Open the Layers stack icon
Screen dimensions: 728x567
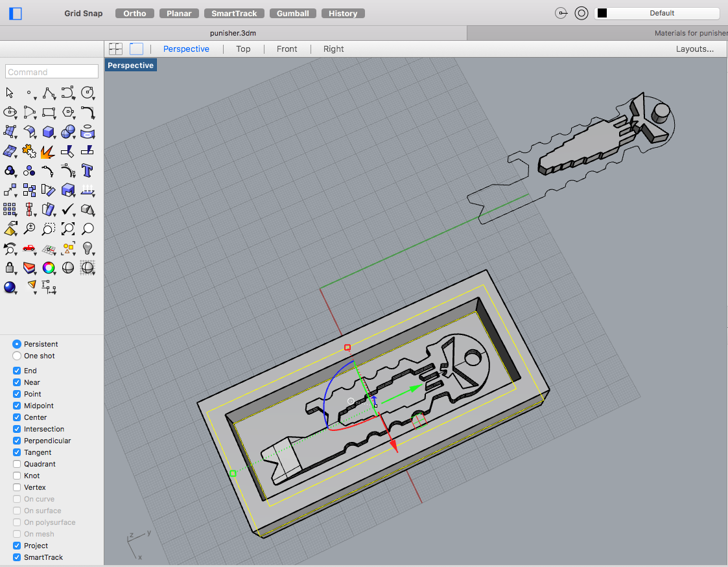click(x=29, y=268)
